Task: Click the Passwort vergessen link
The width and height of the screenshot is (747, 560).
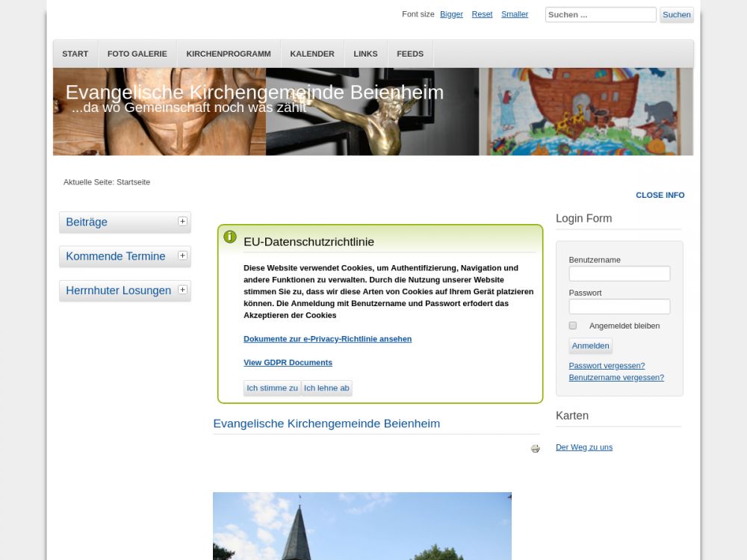Action: point(607,366)
